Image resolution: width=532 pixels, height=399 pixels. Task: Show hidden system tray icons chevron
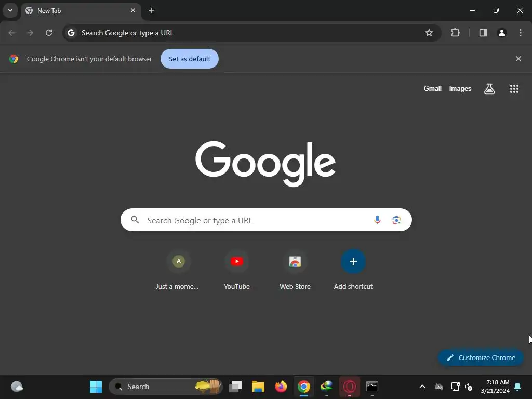click(x=422, y=387)
